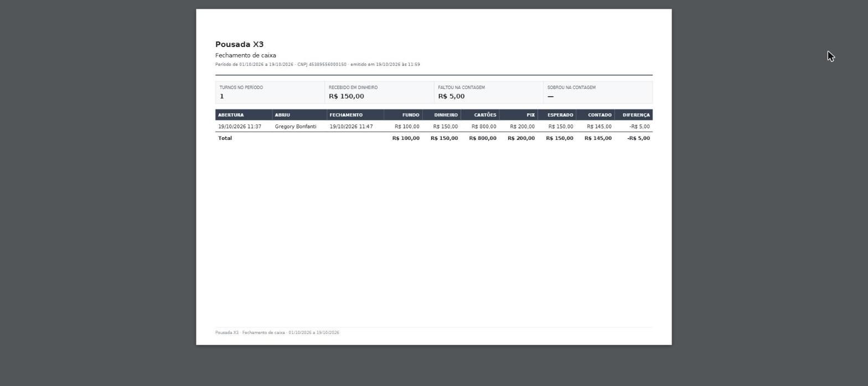Select the Diferença amount in the Total row
The width and height of the screenshot is (868, 386).
(638, 138)
